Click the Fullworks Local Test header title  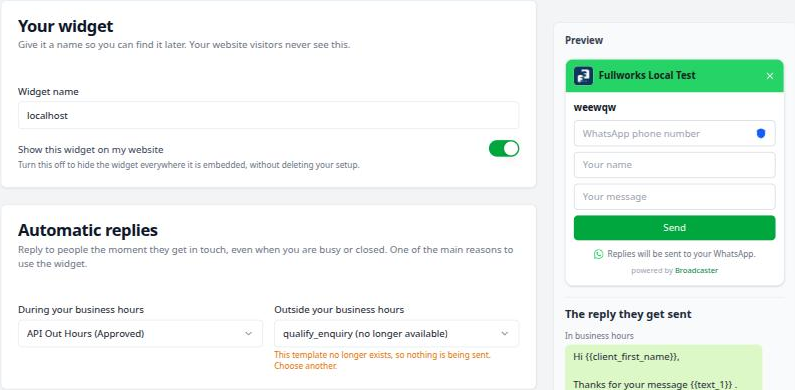click(647, 76)
